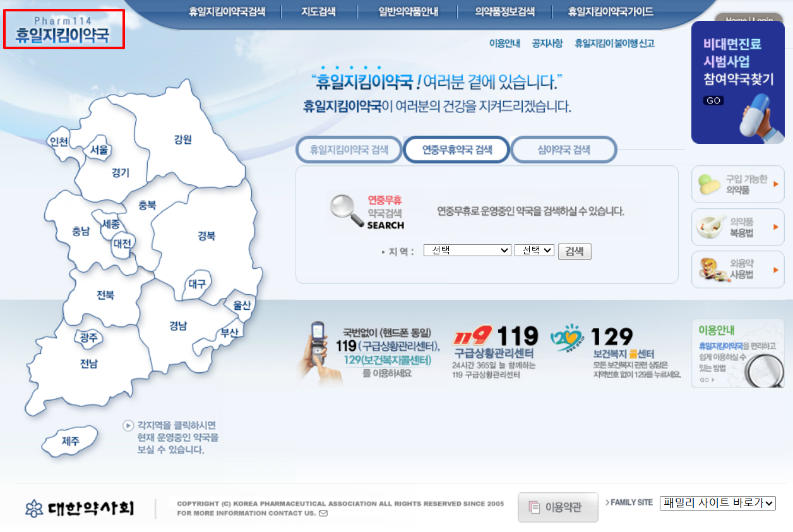Viewport: 793px width, 532px height.
Task: Select 부산 on the map
Action: [x=229, y=333]
